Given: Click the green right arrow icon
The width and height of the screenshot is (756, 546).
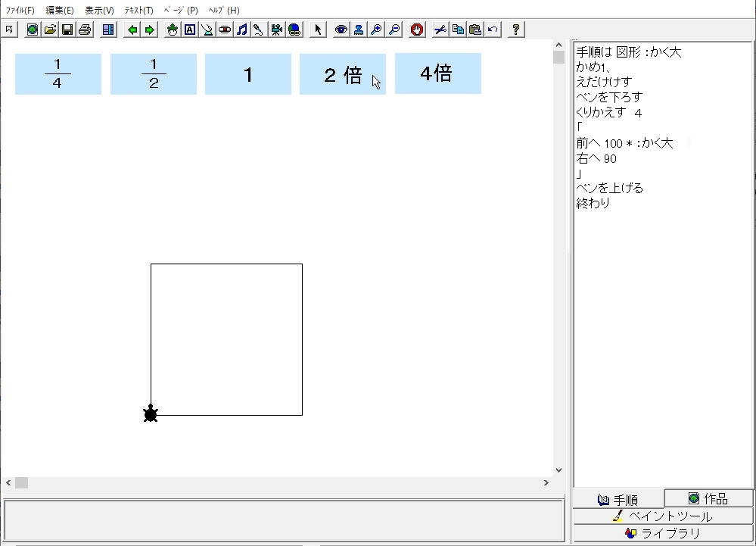Looking at the screenshot, I should tap(149, 30).
